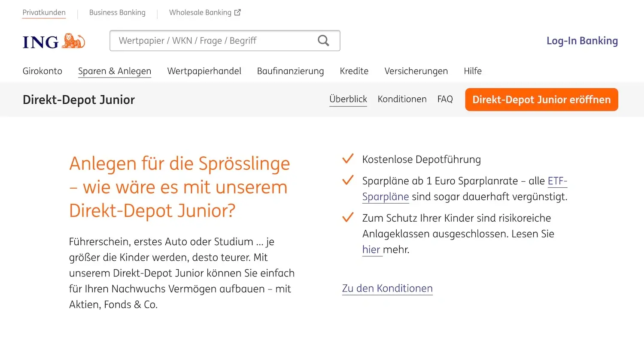Open the Privatkunden section
644x349 pixels.
(44, 12)
